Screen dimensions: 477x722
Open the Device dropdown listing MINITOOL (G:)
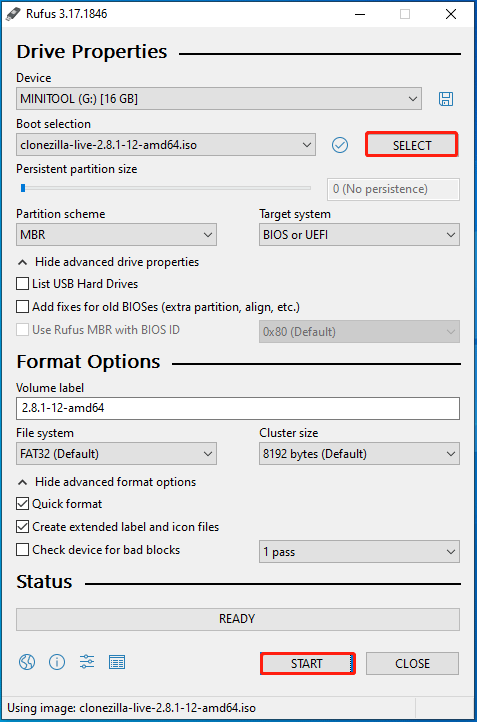[x=219, y=99]
